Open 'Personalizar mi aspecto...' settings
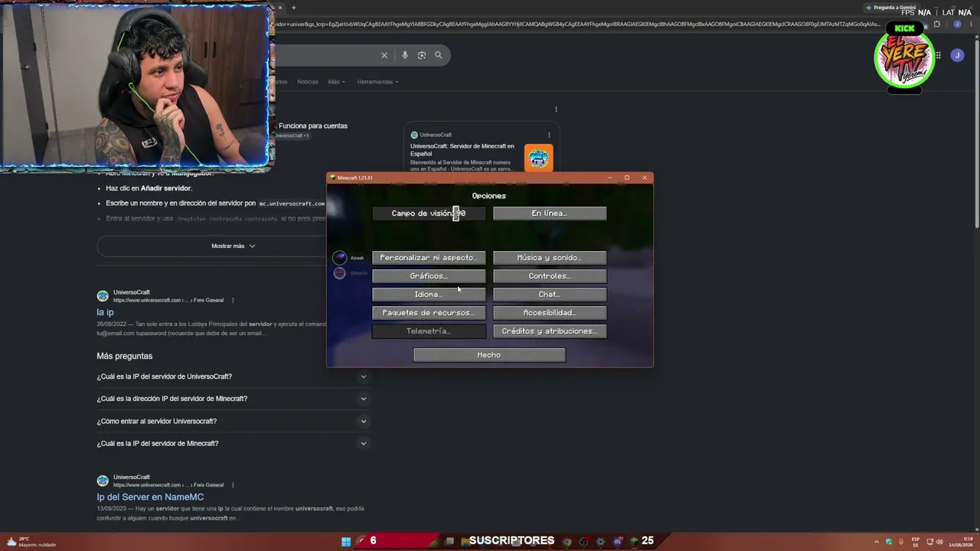This screenshot has width=980, height=551. coord(429,258)
